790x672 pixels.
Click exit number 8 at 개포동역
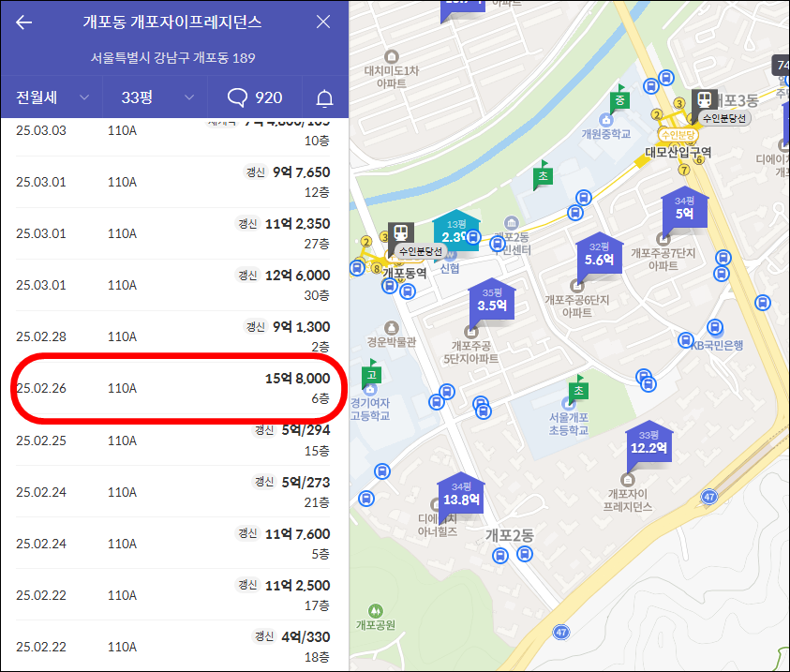377,268
